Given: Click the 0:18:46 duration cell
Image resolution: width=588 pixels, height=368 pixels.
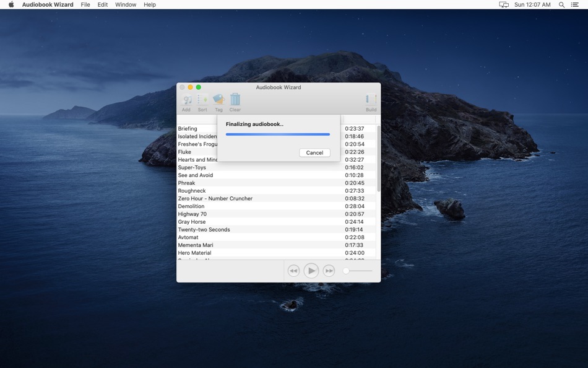Looking at the screenshot, I should pos(355,136).
